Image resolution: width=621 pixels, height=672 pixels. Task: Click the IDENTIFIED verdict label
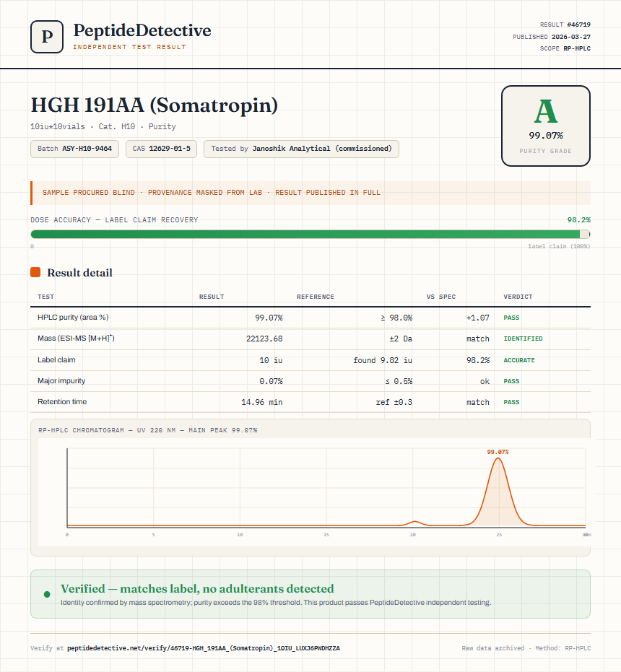(x=523, y=339)
